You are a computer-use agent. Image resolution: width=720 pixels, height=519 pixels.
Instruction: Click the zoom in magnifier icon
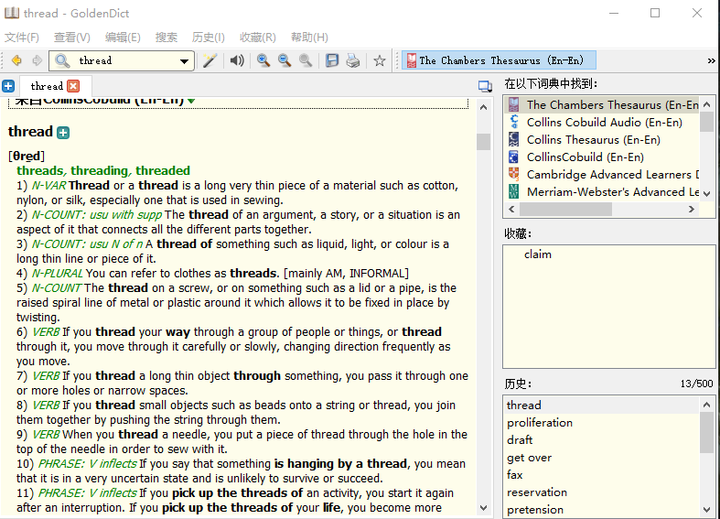263,61
